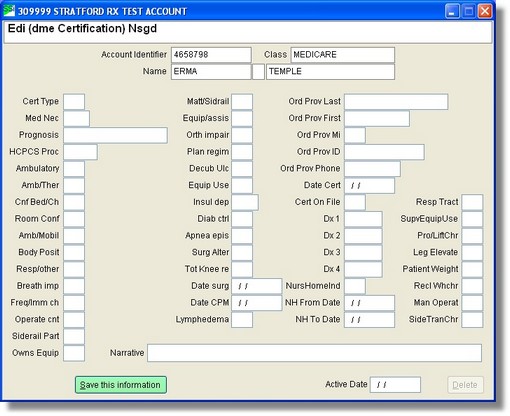Select the Matt/Sidrail field
This screenshot has height=416, width=510.
click(x=242, y=102)
